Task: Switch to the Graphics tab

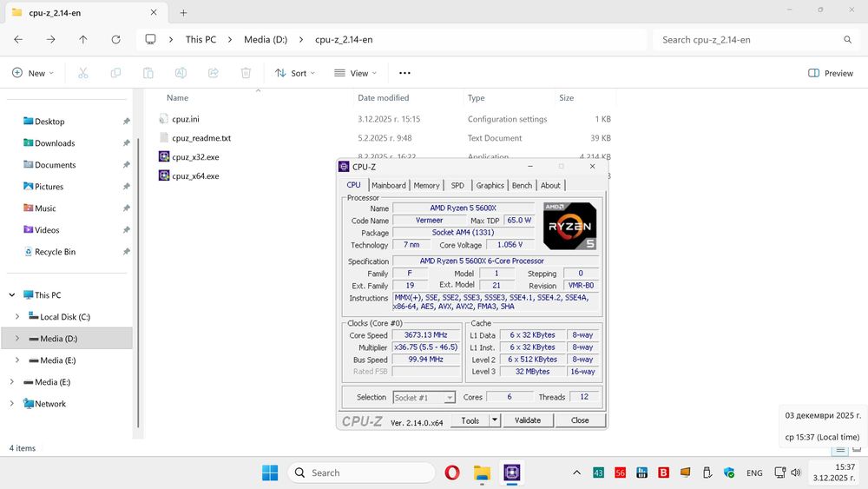Action: (x=490, y=186)
